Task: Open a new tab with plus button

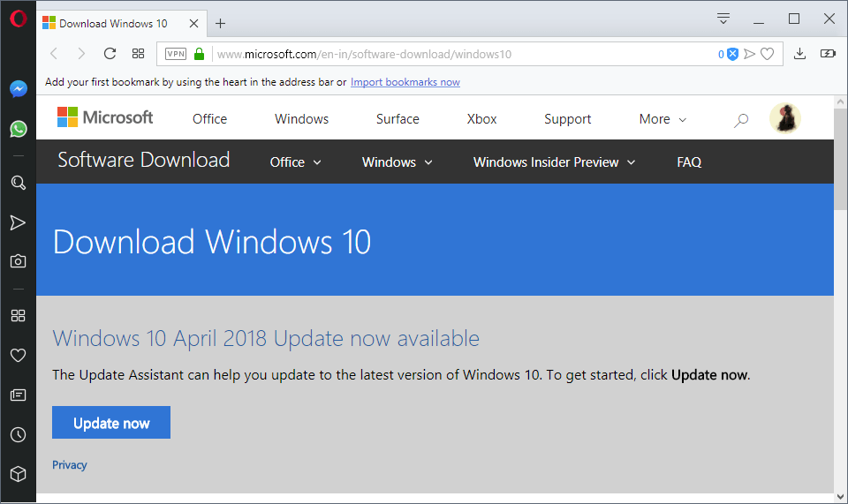Action: [220, 23]
